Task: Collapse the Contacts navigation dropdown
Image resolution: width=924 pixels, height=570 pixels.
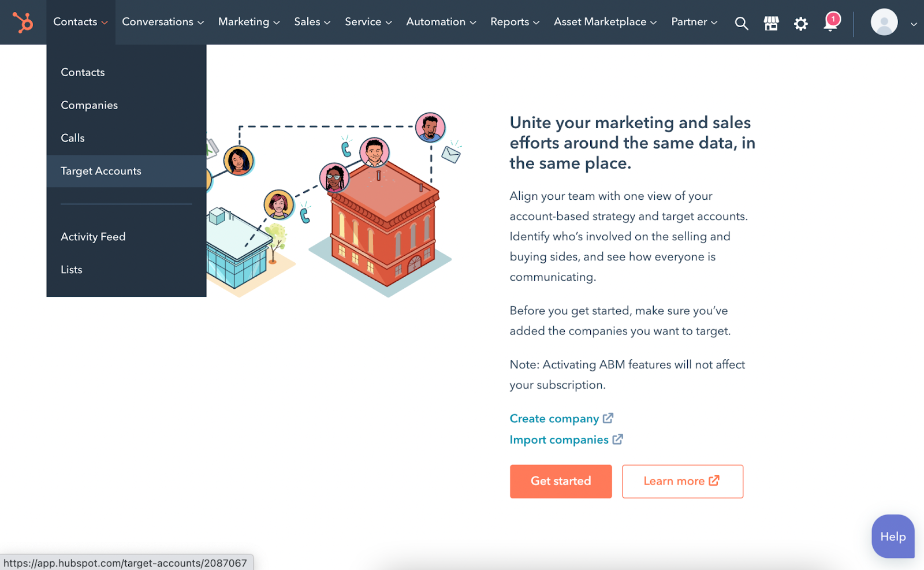Action: 81,22
